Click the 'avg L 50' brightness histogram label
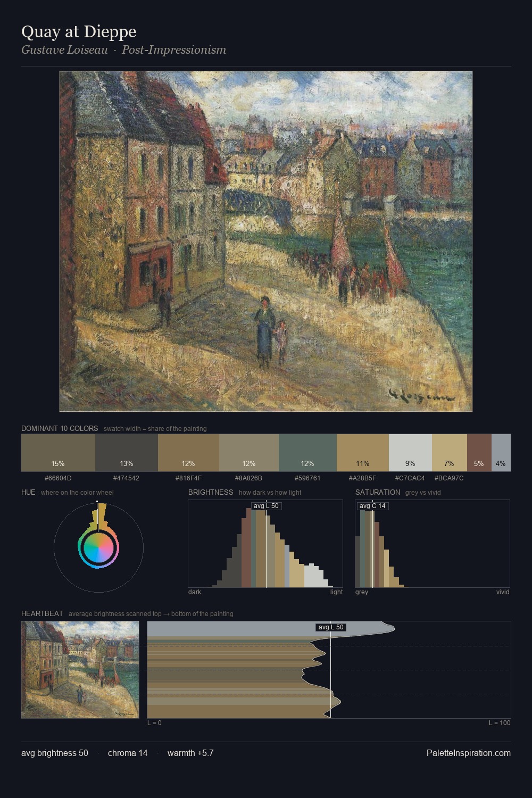Viewport: 532px width, 798px height. click(x=266, y=506)
